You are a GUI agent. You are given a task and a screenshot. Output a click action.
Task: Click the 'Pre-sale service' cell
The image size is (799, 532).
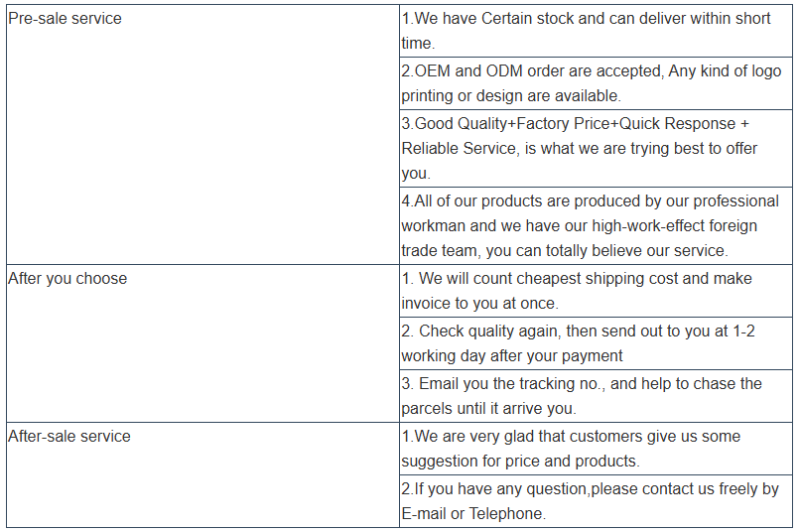(x=202, y=135)
